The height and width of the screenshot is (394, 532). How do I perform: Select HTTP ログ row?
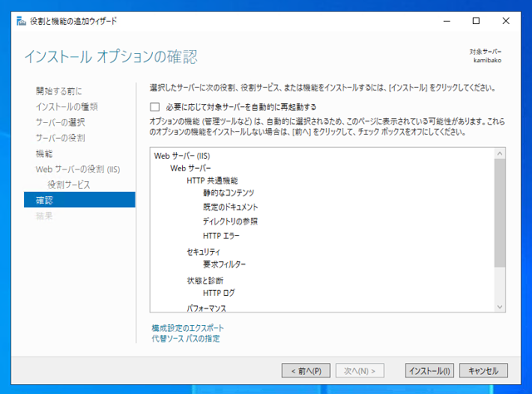(219, 293)
